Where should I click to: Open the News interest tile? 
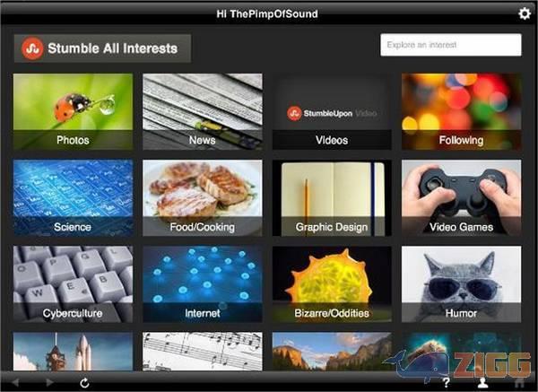(x=203, y=111)
